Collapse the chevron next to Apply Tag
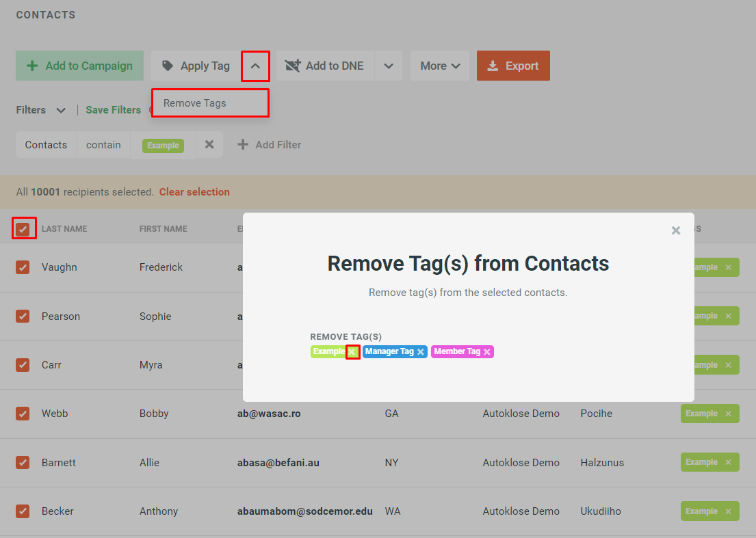 point(255,66)
